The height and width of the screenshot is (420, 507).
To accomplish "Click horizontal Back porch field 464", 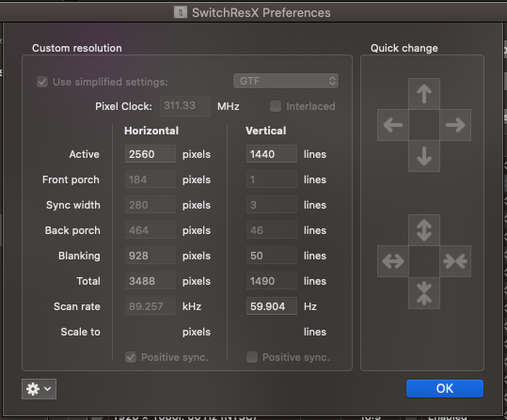I will pos(151,230).
